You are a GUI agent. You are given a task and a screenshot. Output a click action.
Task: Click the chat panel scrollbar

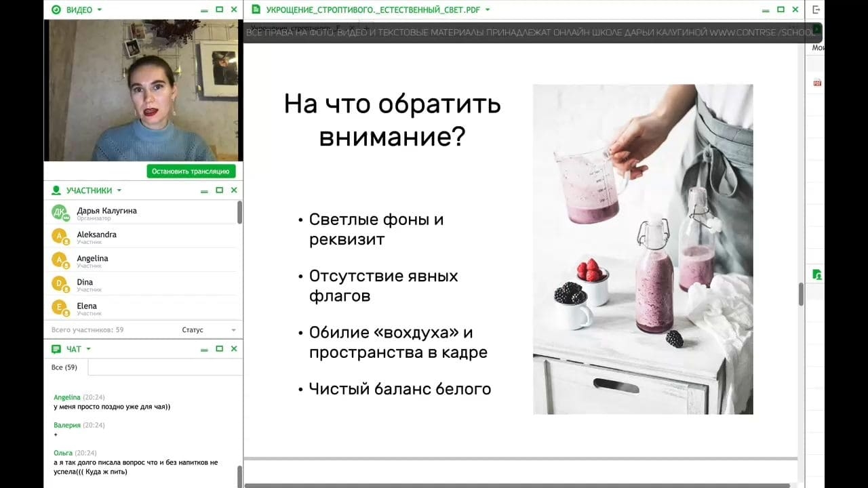[239, 477]
